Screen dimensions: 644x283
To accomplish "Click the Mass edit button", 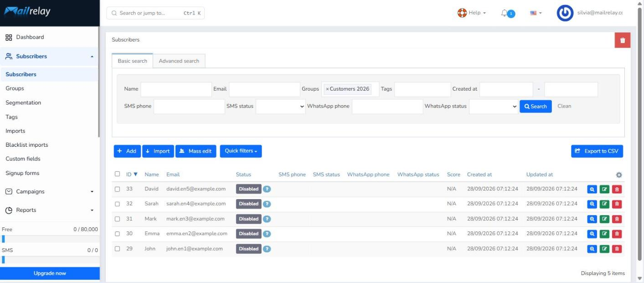I will pos(196,151).
